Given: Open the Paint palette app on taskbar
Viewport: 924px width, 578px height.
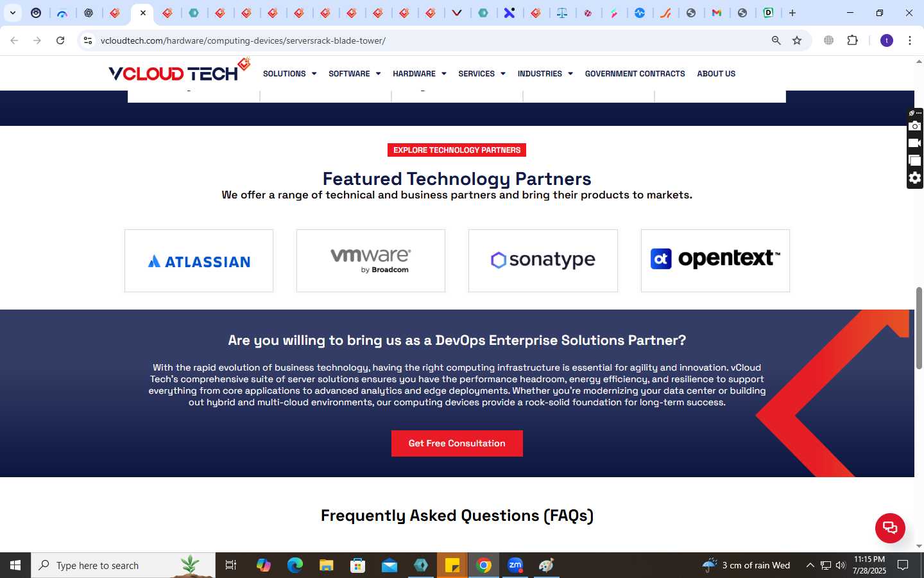Looking at the screenshot, I should (x=547, y=565).
